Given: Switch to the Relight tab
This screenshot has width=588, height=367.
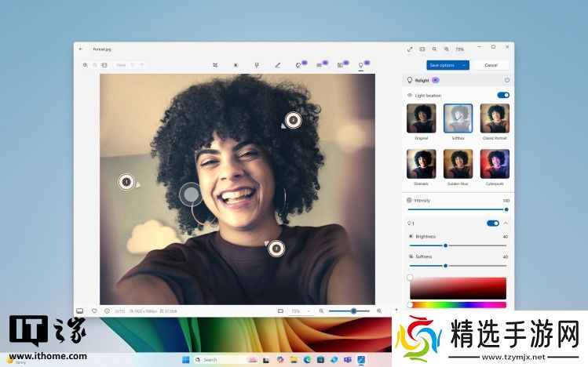Looking at the screenshot, I should [361, 64].
